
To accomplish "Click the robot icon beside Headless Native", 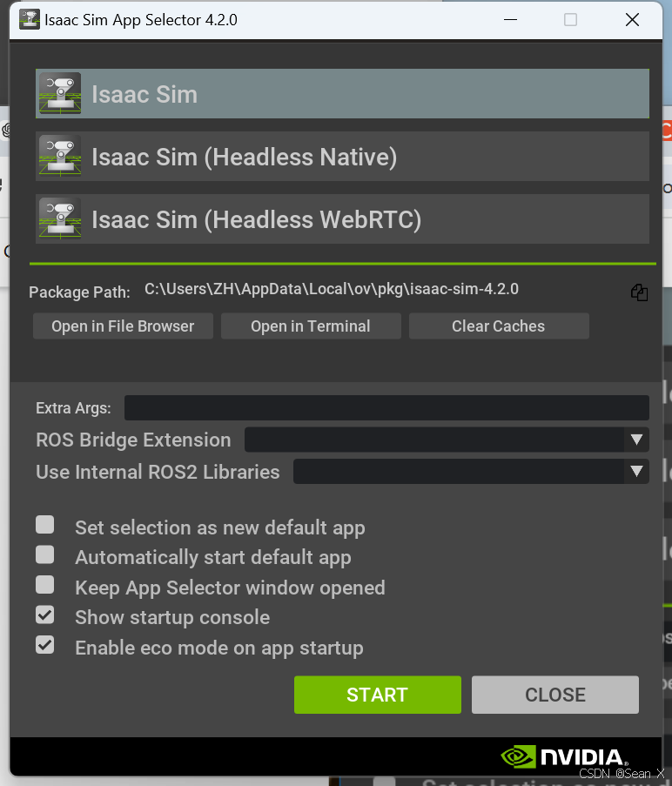I will pos(60,156).
